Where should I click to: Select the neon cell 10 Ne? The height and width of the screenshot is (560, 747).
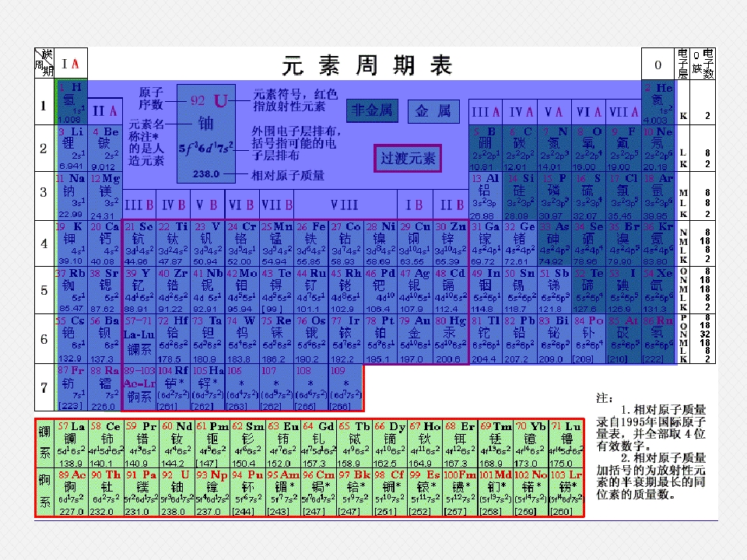click(x=658, y=148)
